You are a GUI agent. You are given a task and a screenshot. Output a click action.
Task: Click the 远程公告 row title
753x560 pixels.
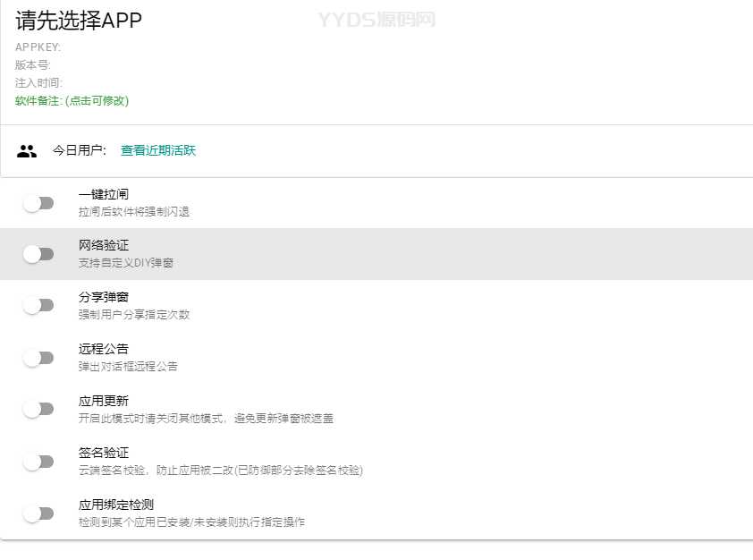(104, 349)
